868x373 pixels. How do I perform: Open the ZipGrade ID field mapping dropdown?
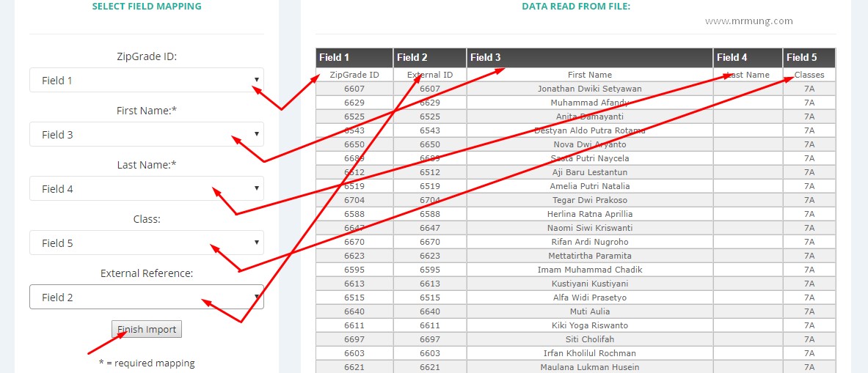pyautogui.click(x=147, y=80)
